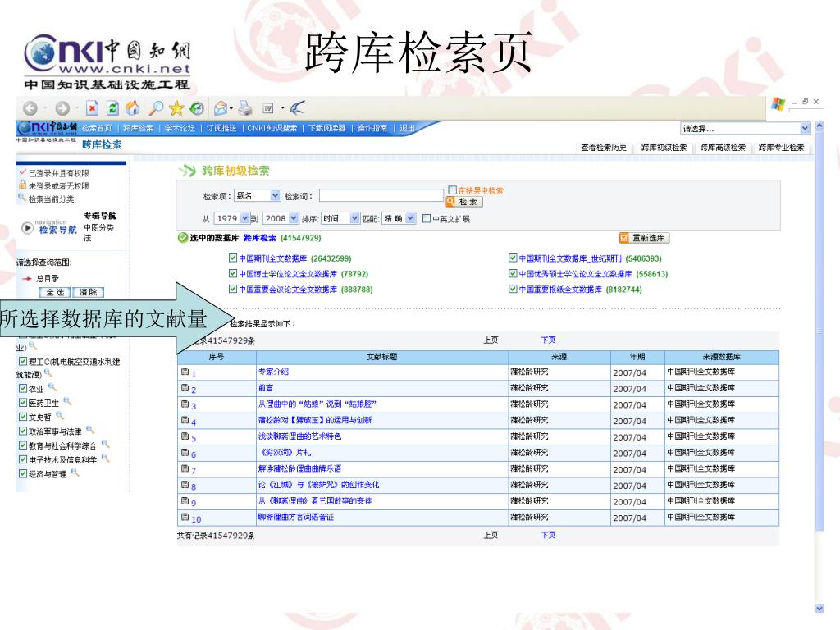840x630 pixels.
Task: Click the magnifier icon beside 医药卫生
Action: point(67,400)
